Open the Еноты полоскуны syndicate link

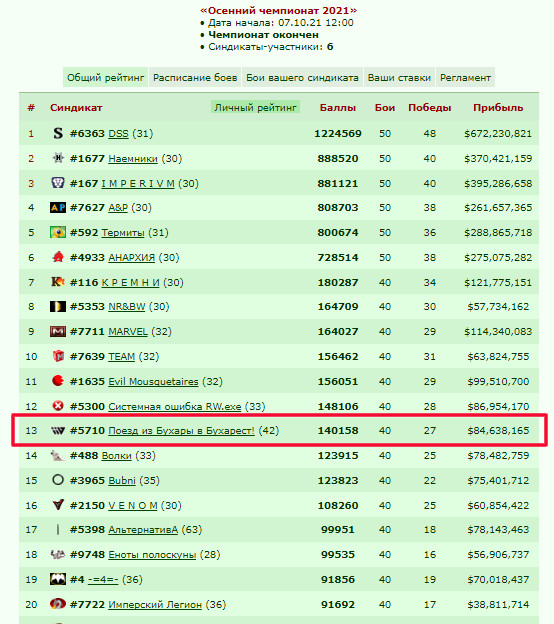152,554
